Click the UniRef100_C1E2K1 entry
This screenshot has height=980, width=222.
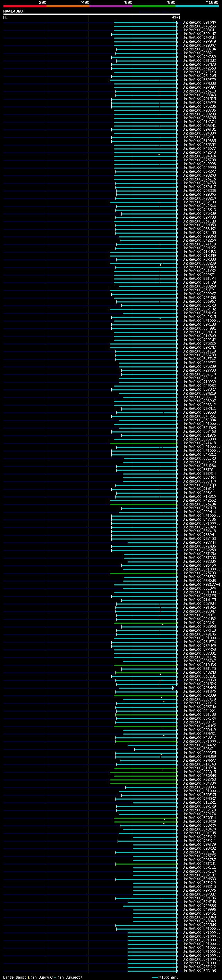[199, 802]
